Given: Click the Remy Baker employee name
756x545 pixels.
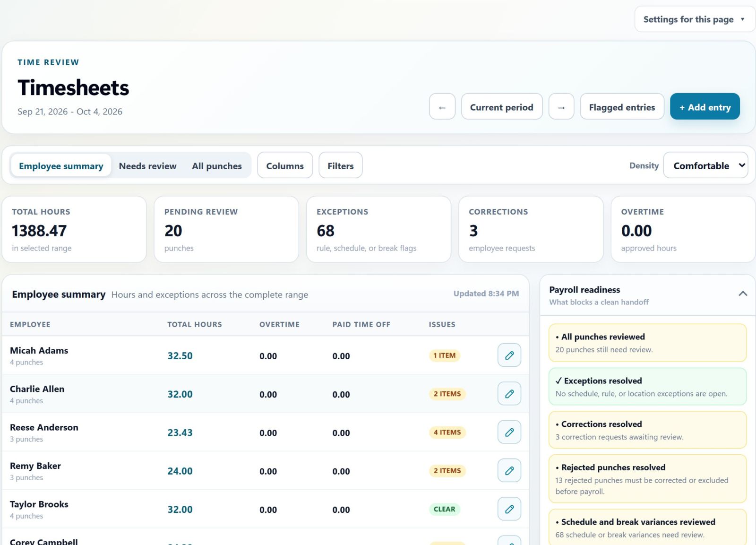Looking at the screenshot, I should pos(35,466).
